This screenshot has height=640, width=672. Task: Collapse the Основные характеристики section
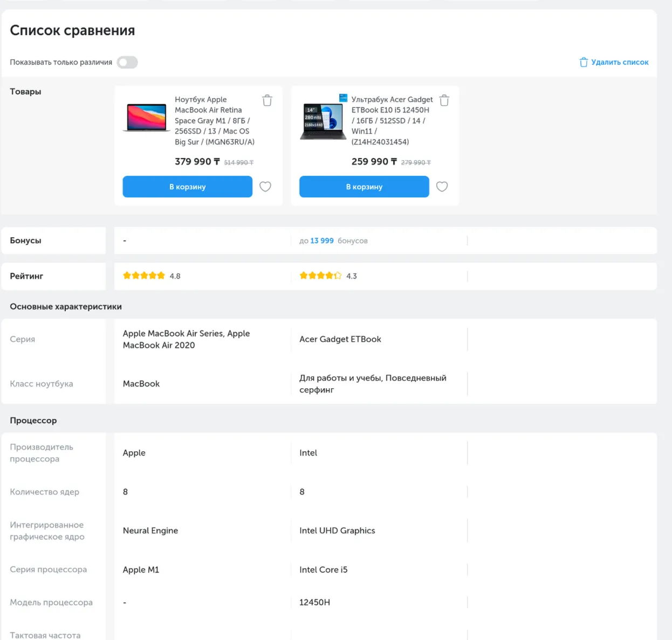[65, 306]
